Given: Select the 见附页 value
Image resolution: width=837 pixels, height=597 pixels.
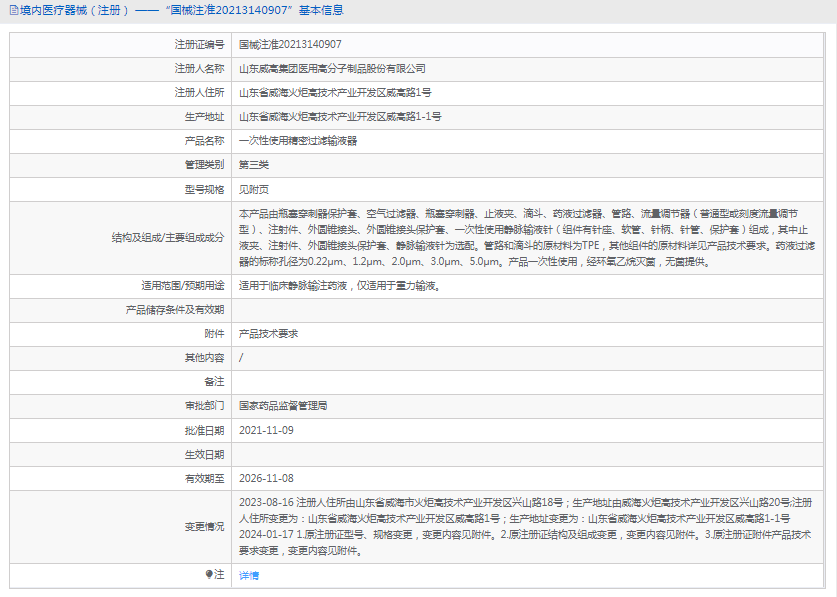Looking at the screenshot, I should (254, 190).
